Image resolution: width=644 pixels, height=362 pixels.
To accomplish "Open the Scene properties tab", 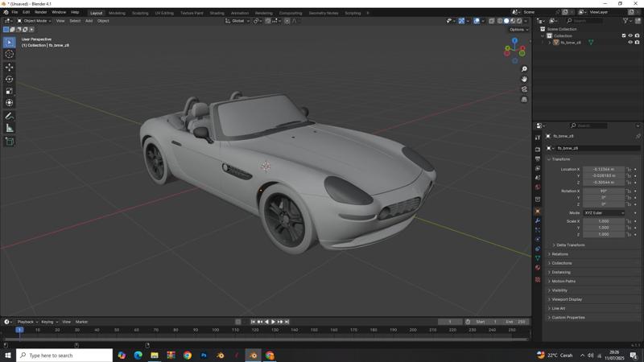I will point(538,178).
